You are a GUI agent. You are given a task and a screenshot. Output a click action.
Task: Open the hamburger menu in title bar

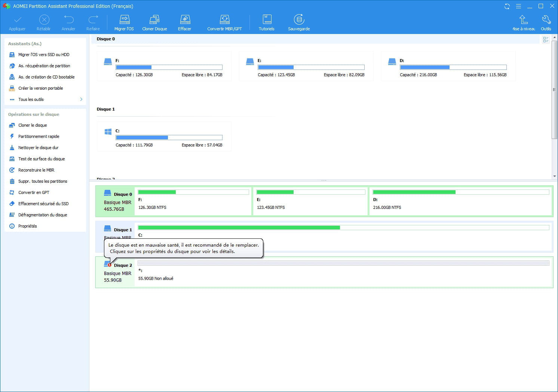coord(518,6)
